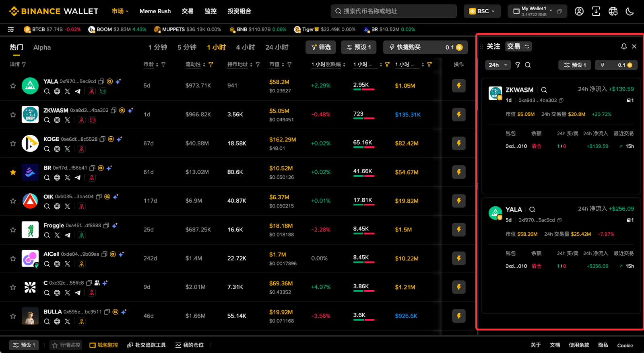Click the search icon beside the 24h dropdown
This screenshot has height=353, width=644.
click(x=528, y=65)
